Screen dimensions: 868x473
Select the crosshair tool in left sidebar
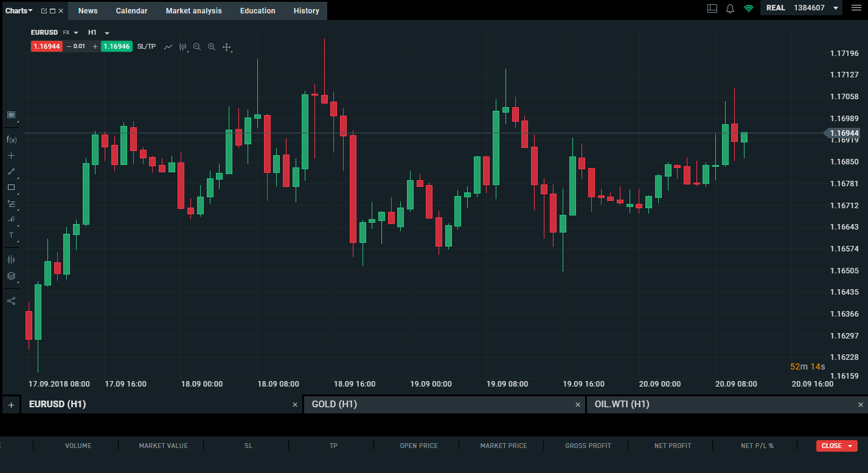(x=11, y=156)
